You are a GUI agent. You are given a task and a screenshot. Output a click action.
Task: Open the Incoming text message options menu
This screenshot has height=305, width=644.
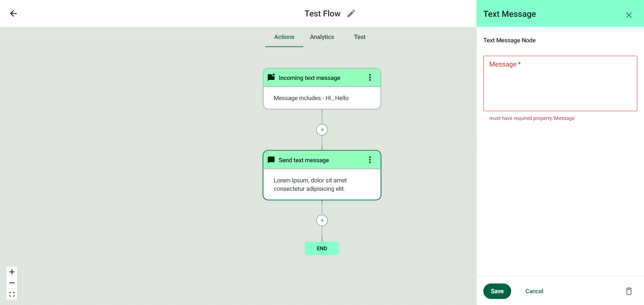pyautogui.click(x=370, y=78)
